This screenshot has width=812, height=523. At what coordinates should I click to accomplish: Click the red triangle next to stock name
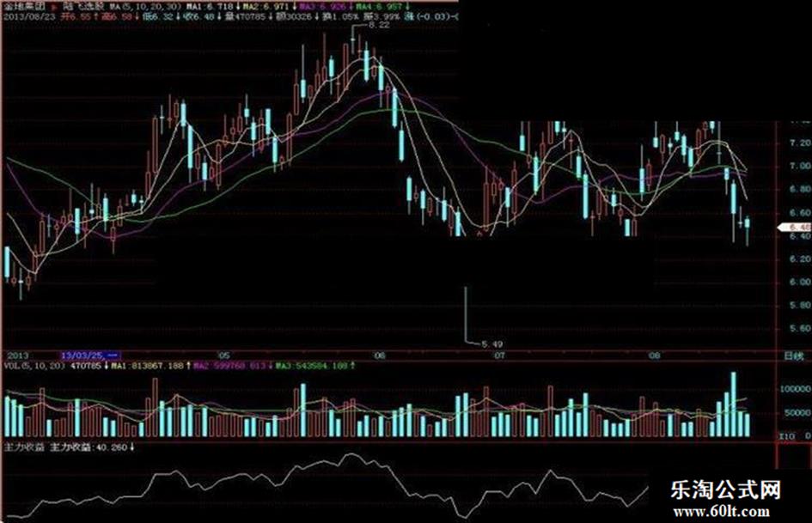pyautogui.click(x=54, y=8)
